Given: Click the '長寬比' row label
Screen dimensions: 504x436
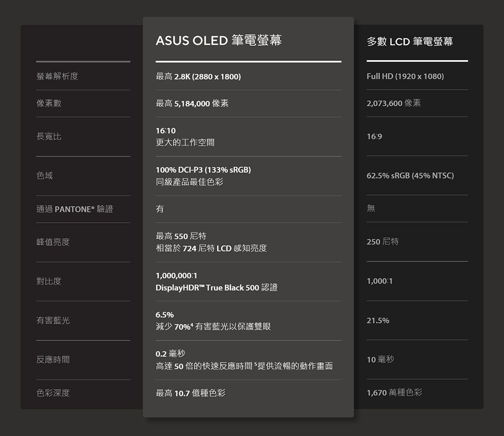Looking at the screenshot, I should [49, 136].
